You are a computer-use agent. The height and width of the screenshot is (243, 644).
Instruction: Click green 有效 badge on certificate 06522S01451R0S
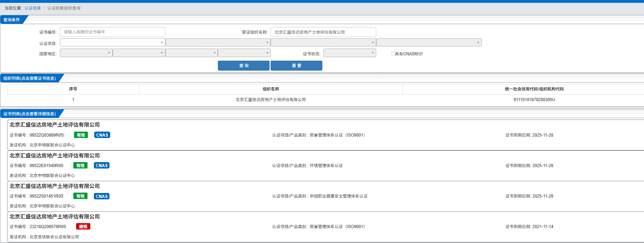tap(80, 196)
